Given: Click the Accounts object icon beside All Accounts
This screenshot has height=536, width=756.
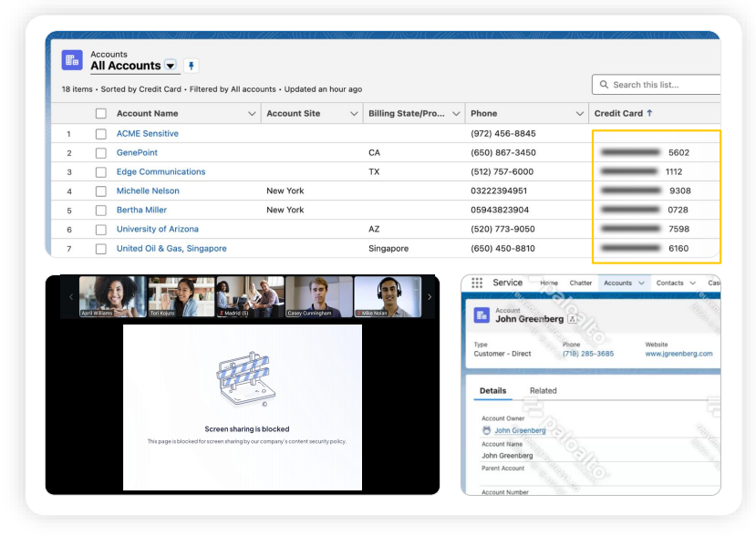Looking at the screenshot, I should click(x=72, y=60).
